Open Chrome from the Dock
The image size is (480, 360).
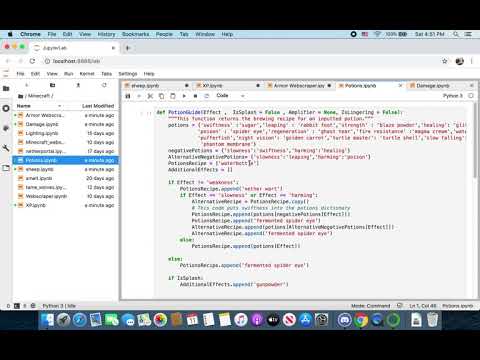(361, 320)
